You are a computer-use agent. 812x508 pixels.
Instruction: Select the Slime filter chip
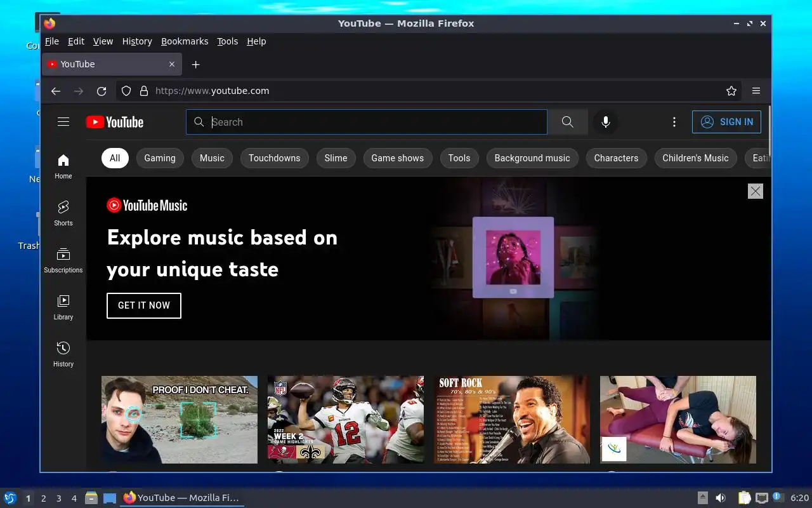336,158
